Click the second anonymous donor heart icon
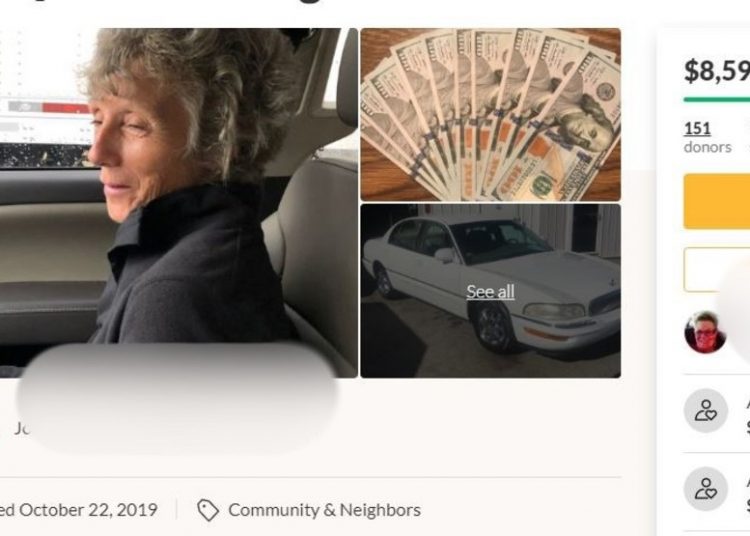 706,489
